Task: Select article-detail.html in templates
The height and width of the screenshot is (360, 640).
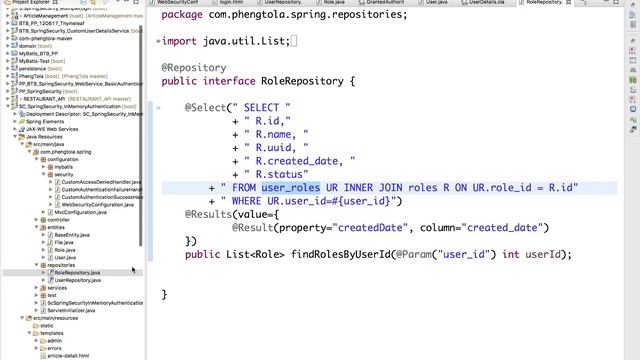Action: tap(68, 356)
